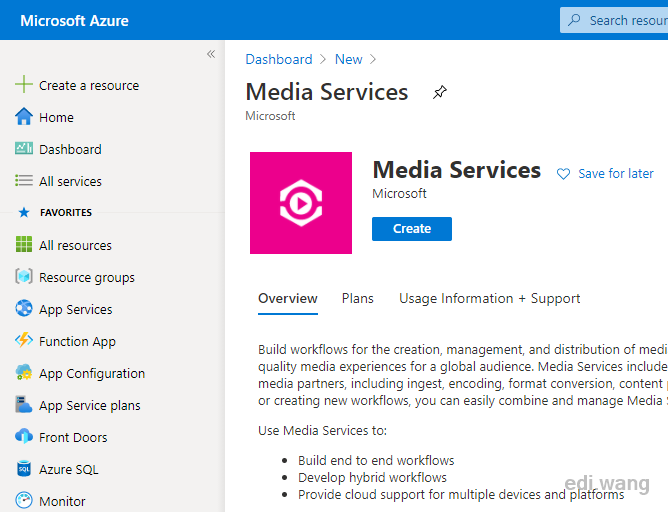Click 'Build end to end workflows' bullet
668x512 pixels.
tap(376, 460)
